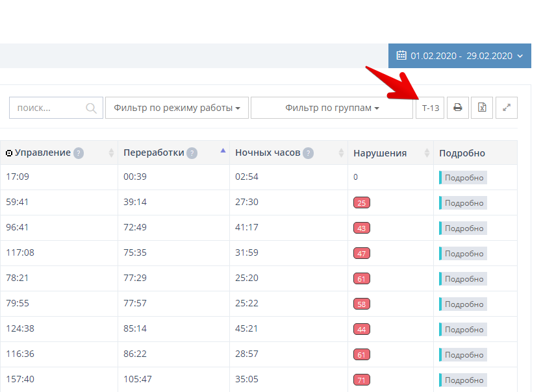This screenshot has width=543, height=392.
Task: Open help tooltip for Управление column
Action: click(79, 153)
